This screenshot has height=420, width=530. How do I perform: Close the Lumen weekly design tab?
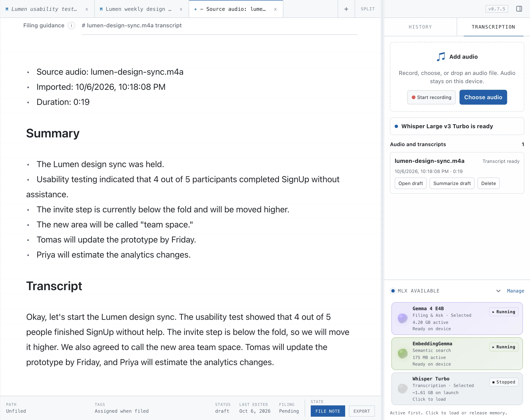coord(181,9)
